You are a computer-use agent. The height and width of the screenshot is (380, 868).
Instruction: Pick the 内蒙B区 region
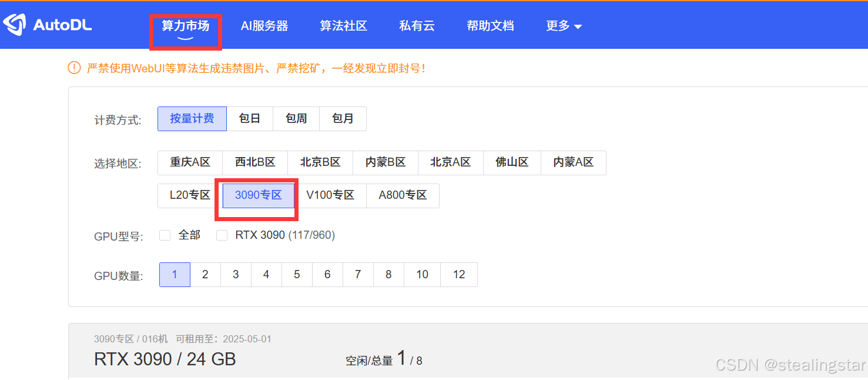click(386, 163)
